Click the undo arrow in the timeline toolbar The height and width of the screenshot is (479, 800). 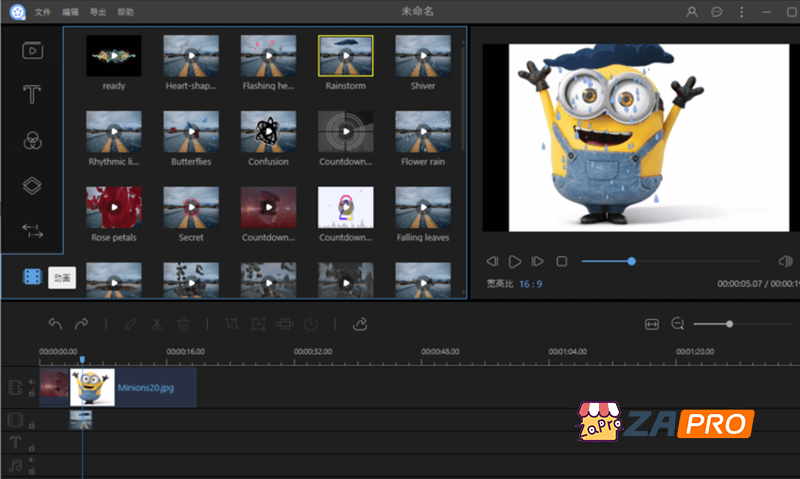coord(55,324)
